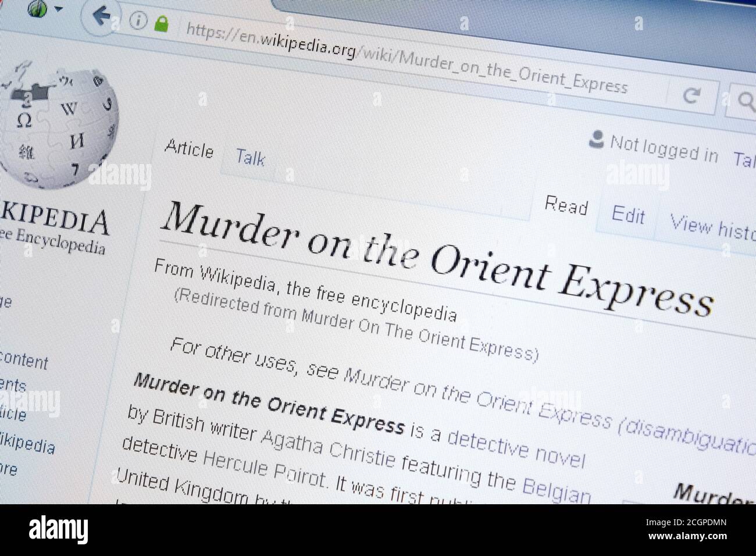Switch to the Article tab
This screenshot has height=556, width=756.
(189, 149)
